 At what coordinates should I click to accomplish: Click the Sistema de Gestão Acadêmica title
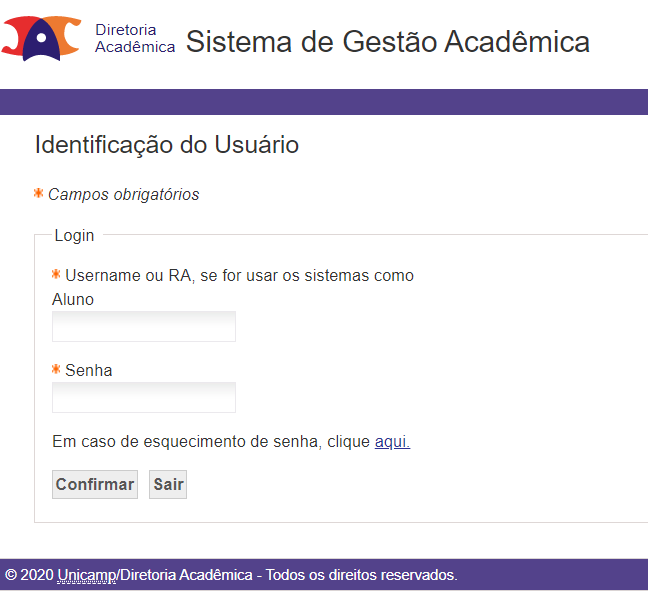click(x=388, y=42)
